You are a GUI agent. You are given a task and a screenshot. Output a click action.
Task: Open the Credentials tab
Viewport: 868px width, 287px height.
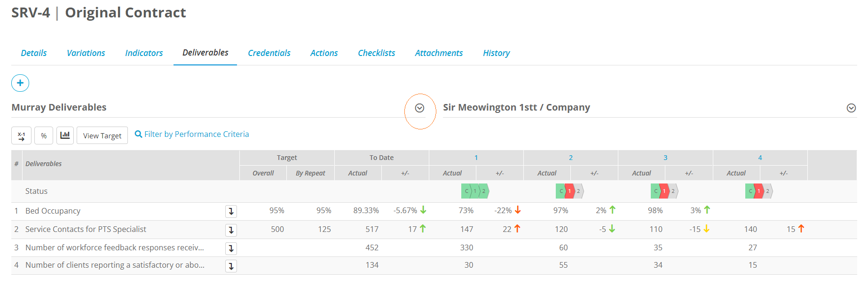269,53
